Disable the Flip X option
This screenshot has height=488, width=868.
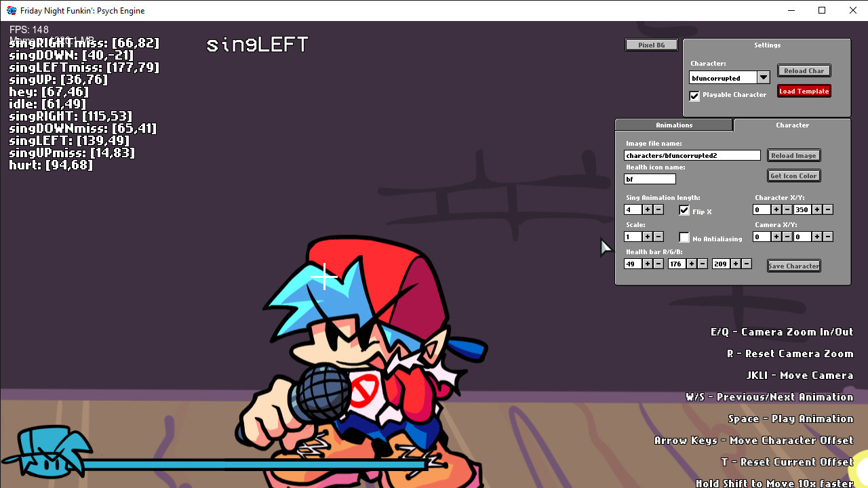[x=684, y=210]
